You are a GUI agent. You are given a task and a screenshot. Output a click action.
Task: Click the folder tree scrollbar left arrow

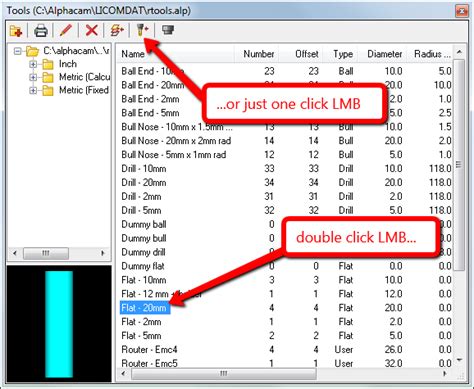pos(15,253)
